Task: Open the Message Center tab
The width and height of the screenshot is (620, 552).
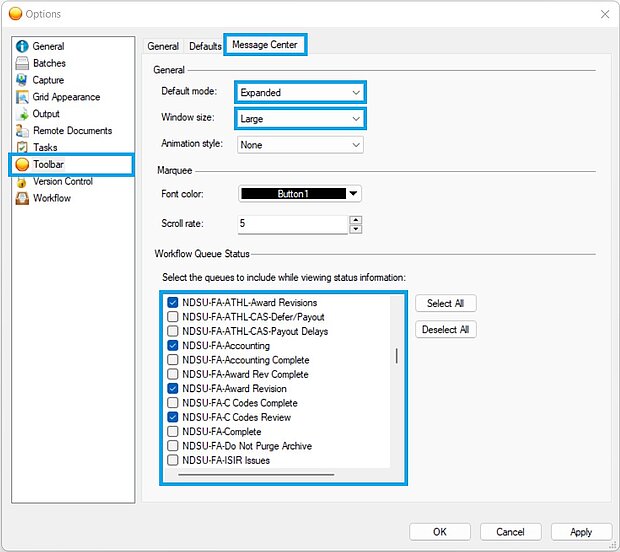Action: 265,45
